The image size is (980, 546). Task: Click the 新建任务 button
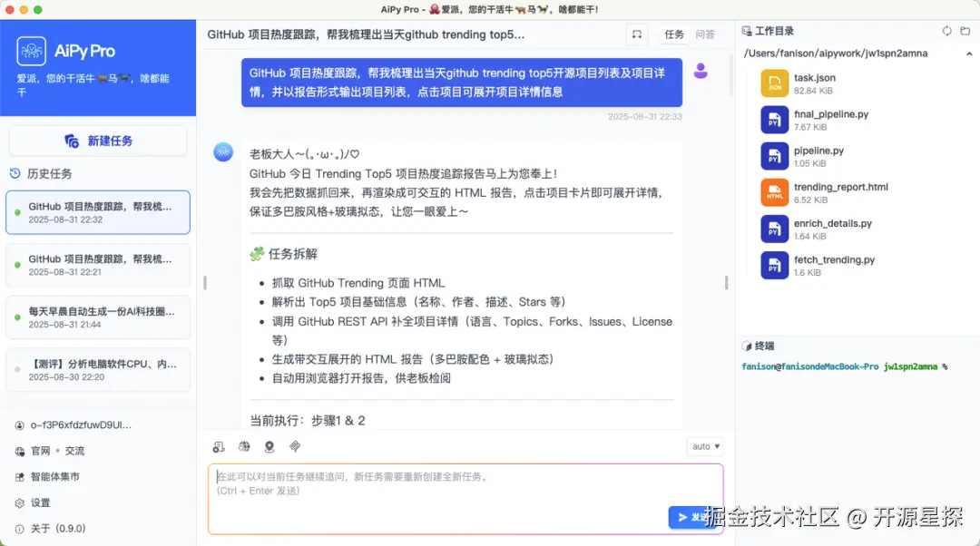click(x=98, y=139)
